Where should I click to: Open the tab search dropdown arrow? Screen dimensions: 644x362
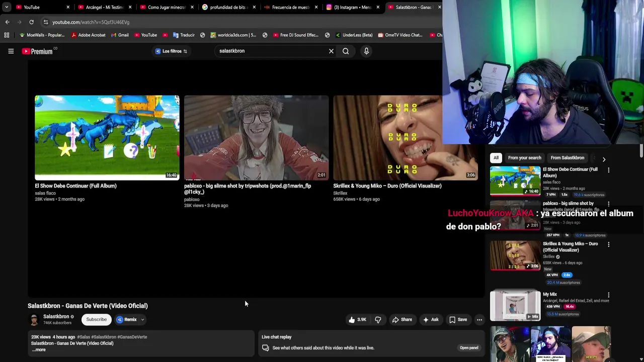coord(6,7)
